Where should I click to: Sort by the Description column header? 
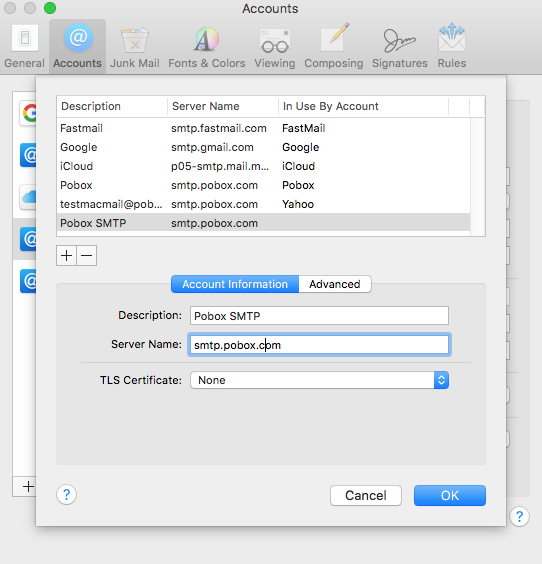pos(112,106)
